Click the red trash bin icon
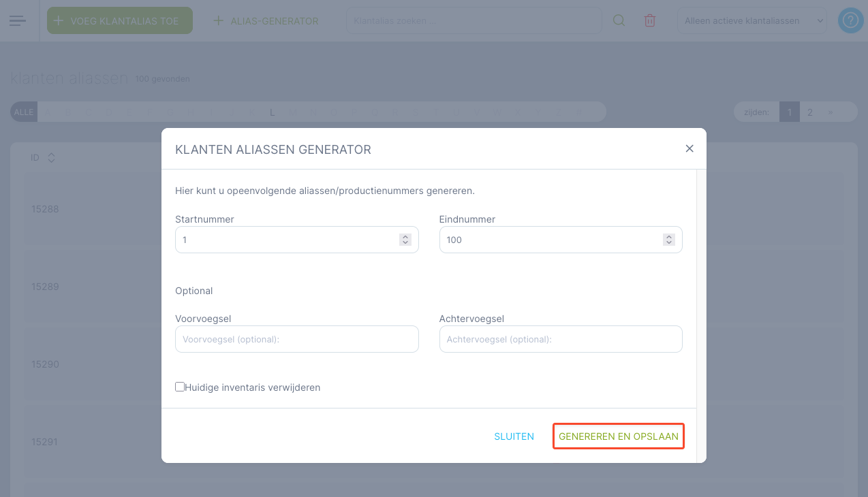 tap(650, 20)
